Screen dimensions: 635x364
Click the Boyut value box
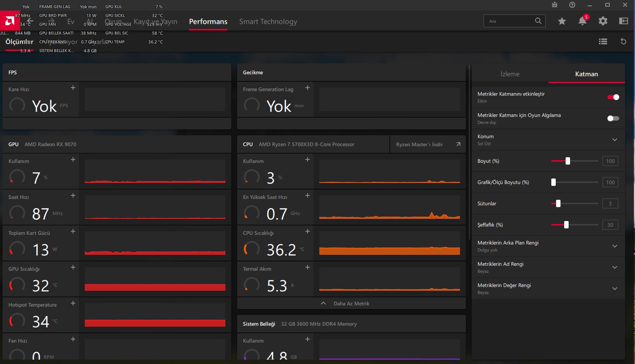click(610, 161)
